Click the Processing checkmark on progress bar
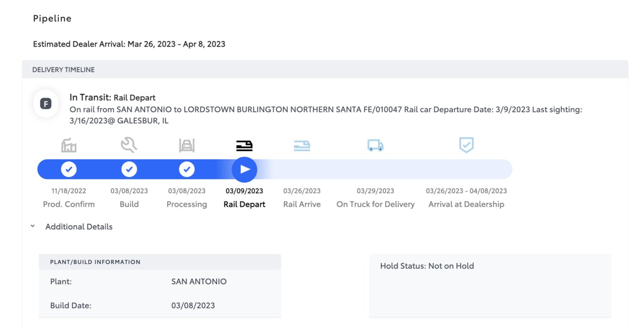This screenshot has width=644, height=331. [187, 169]
